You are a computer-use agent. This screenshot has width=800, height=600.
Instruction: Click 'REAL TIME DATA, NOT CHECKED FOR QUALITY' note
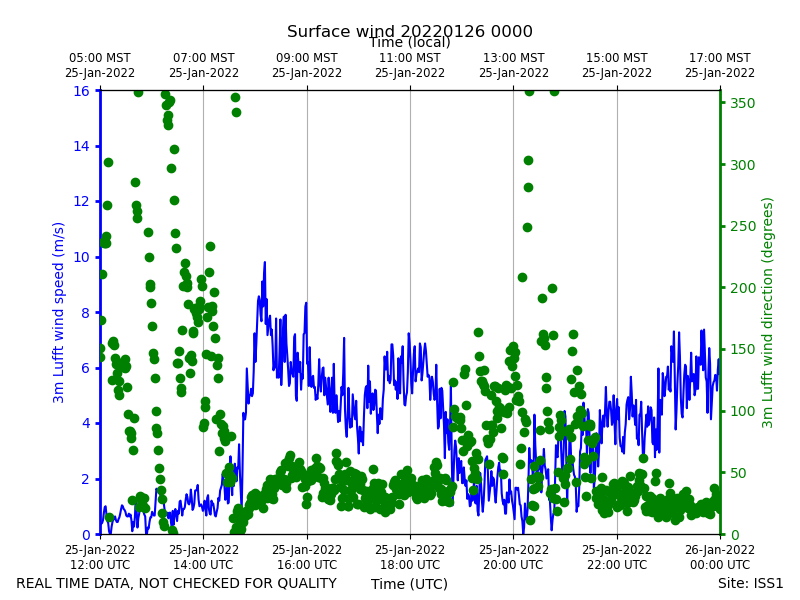coord(177,583)
